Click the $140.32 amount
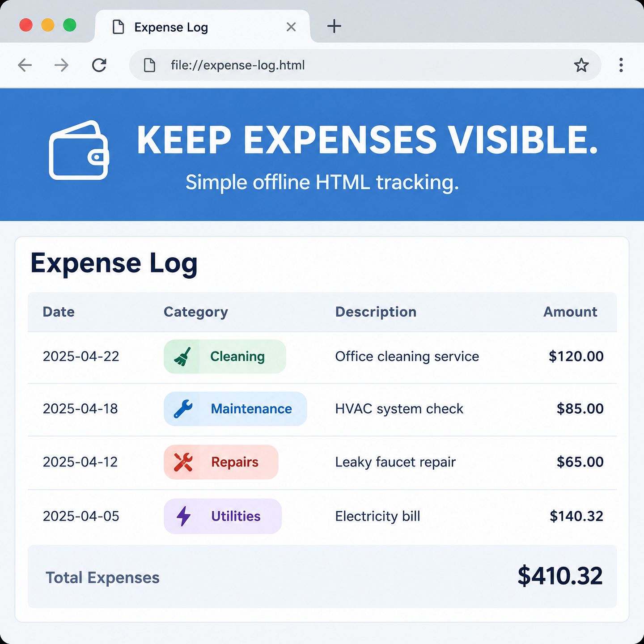This screenshot has width=644, height=644. click(x=576, y=516)
